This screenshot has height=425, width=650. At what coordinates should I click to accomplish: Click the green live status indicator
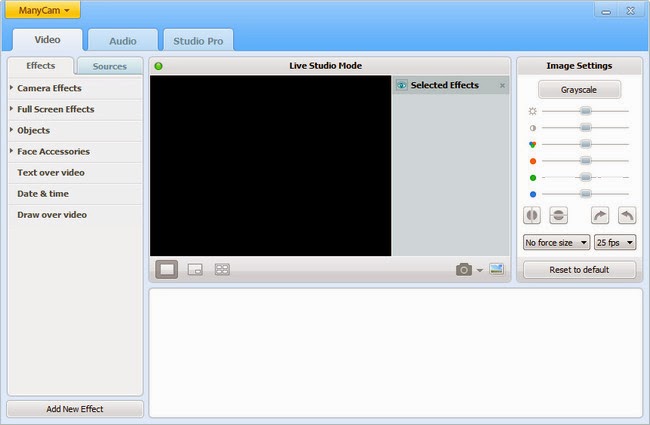click(x=158, y=66)
